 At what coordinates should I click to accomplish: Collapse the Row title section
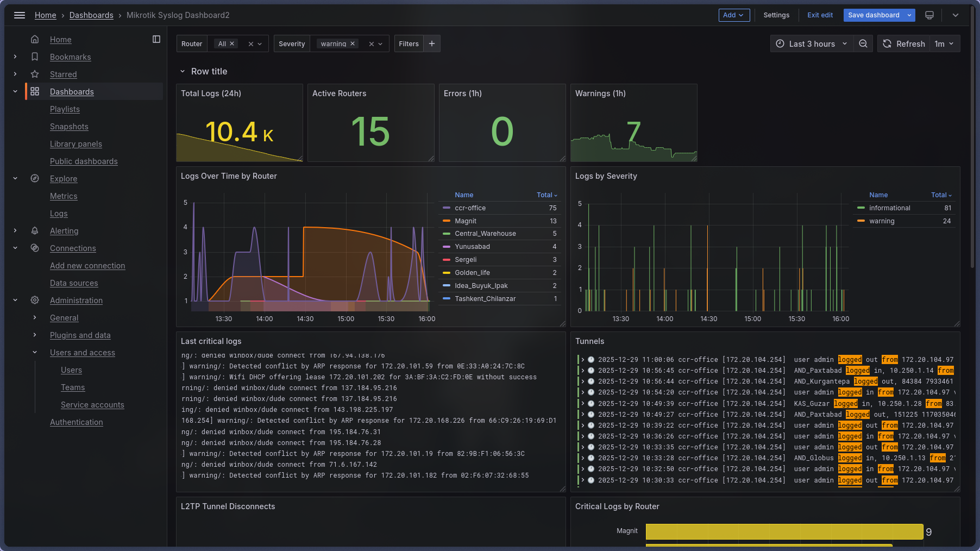183,71
